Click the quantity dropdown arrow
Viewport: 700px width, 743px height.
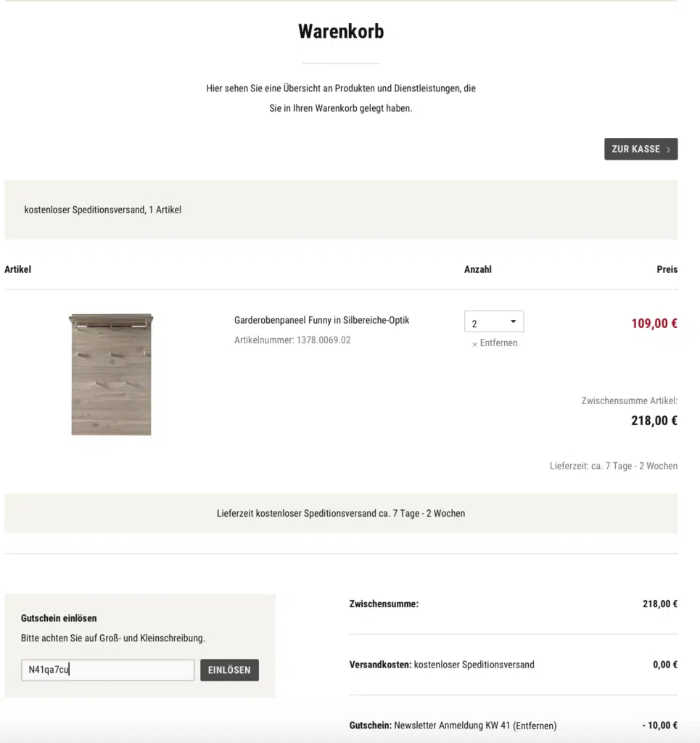point(513,321)
